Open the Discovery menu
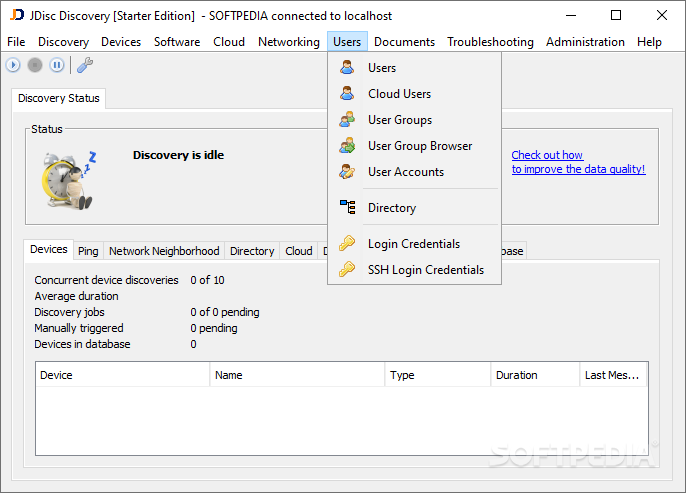686x493 pixels. (63, 42)
